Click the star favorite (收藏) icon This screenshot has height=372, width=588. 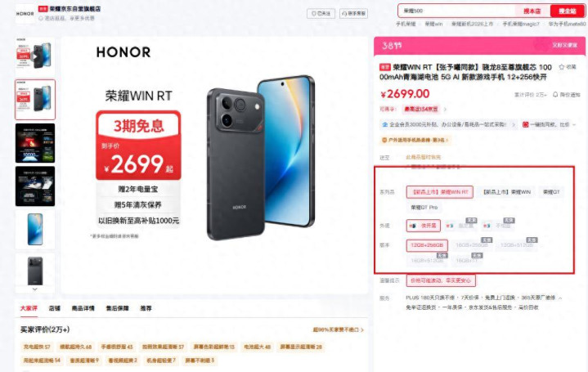[561, 67]
